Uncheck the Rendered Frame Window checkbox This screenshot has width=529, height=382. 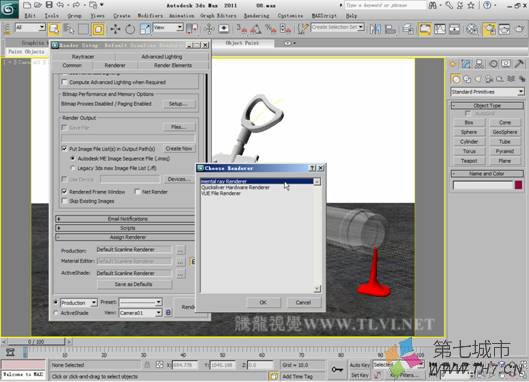[64, 191]
